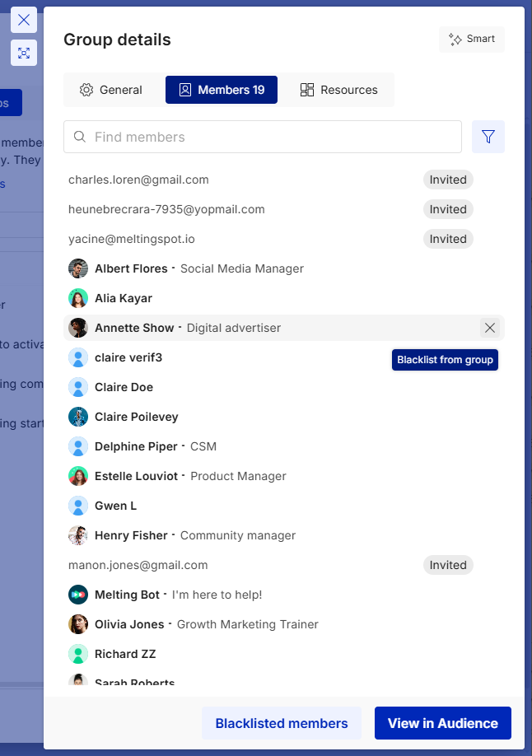Open Blacklisted members list

tap(282, 723)
